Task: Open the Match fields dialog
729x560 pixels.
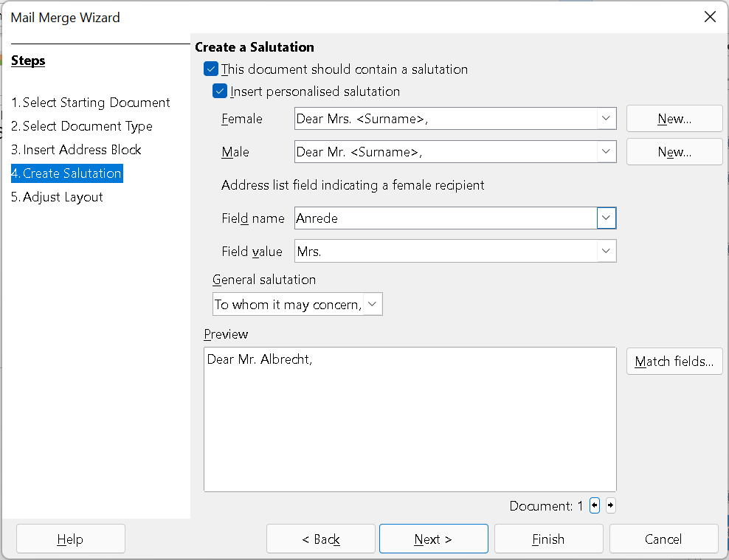Action: point(674,361)
